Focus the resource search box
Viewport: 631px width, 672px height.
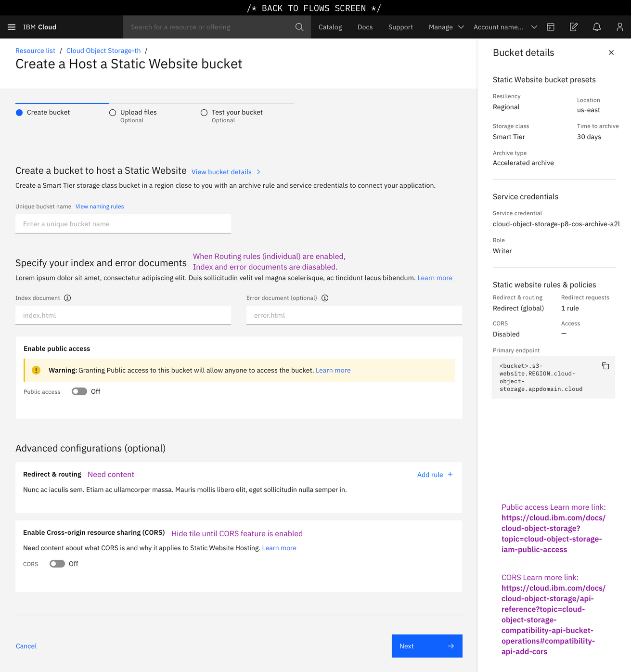coord(217,27)
